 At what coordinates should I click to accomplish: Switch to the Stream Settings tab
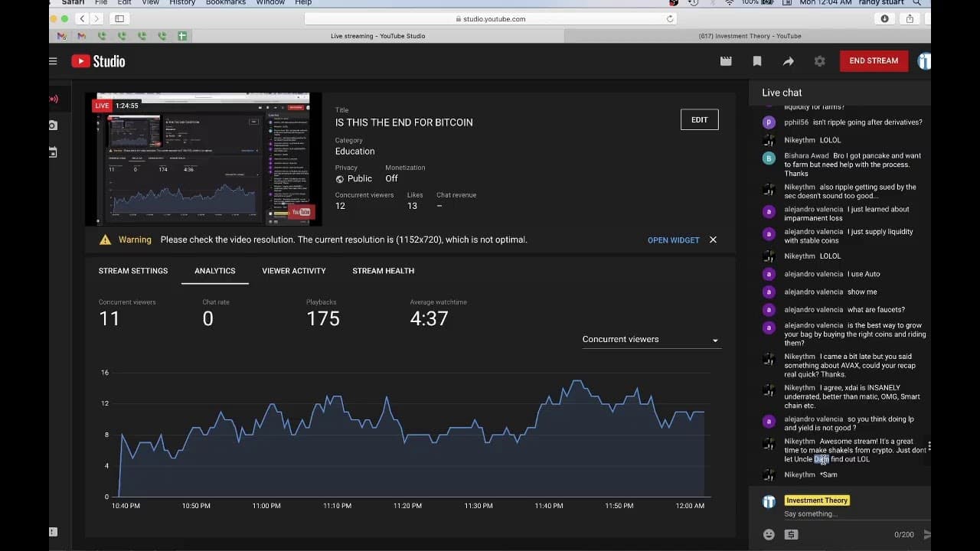coord(133,271)
